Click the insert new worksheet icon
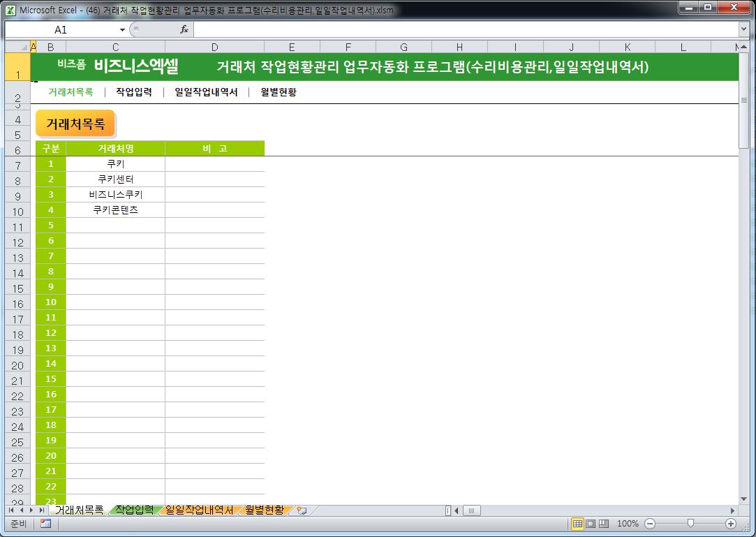Screen dimensions: 756x537 point(302,510)
